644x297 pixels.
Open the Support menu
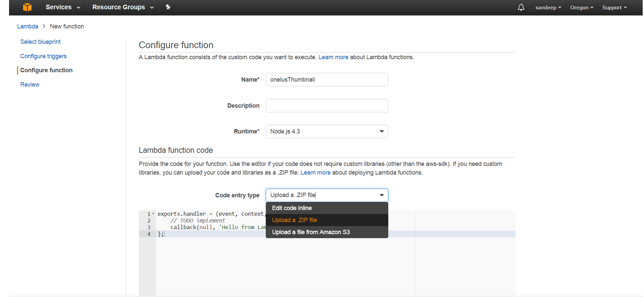coord(614,7)
